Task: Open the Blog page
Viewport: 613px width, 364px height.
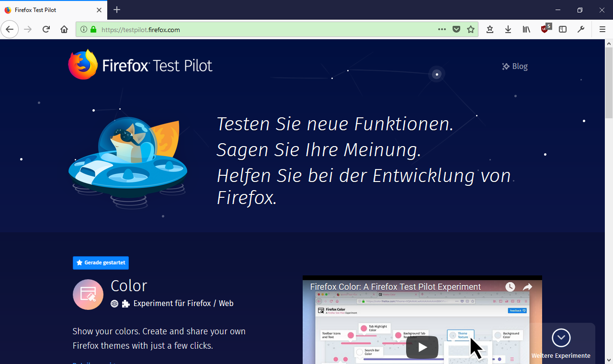Action: [x=514, y=66]
